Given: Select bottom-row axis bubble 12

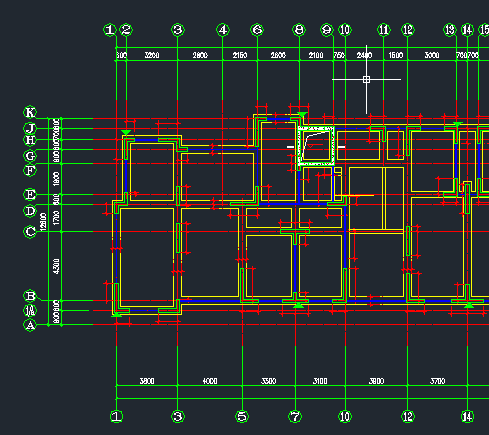Looking at the screenshot, I should coord(408,416).
